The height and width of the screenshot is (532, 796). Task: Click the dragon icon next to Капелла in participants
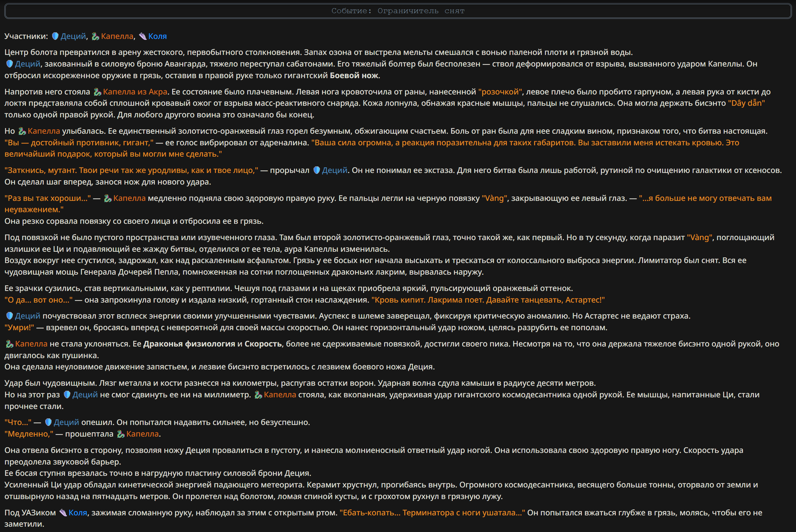point(95,36)
